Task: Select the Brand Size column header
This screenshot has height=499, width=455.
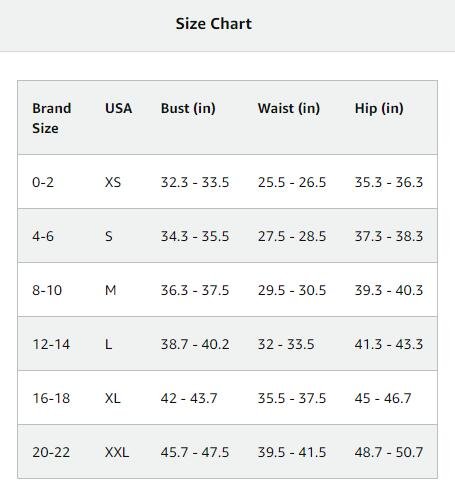Action: pyautogui.click(x=52, y=118)
